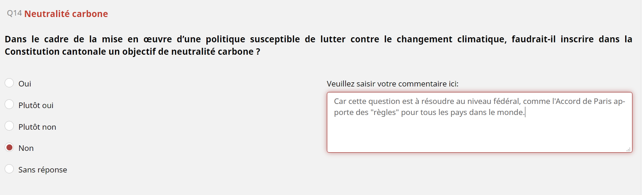This screenshot has width=644, height=195.
Task: Select the "Sans réponse" radio button
Action: [9, 169]
